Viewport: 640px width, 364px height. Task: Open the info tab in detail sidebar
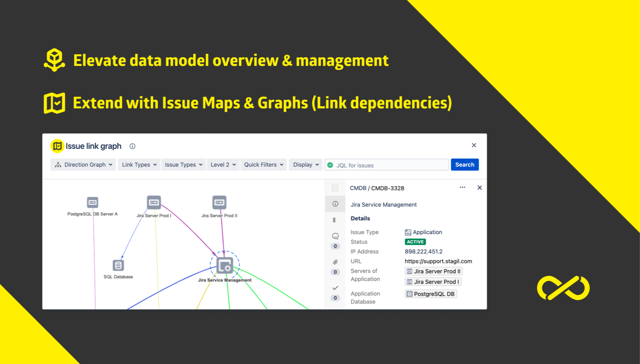click(x=335, y=204)
